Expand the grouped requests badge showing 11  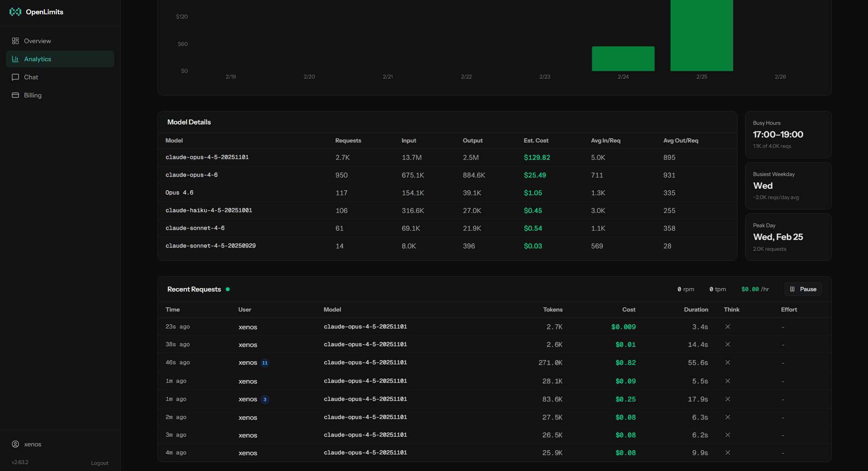click(265, 363)
